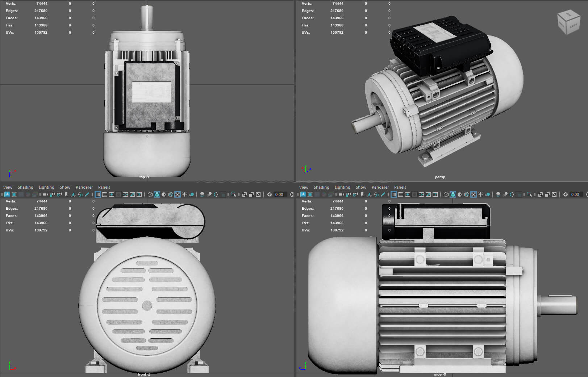Image resolution: width=588 pixels, height=377 pixels.
Task: Click Select Camera icon in front panel toolbar
Action: click(x=45, y=194)
